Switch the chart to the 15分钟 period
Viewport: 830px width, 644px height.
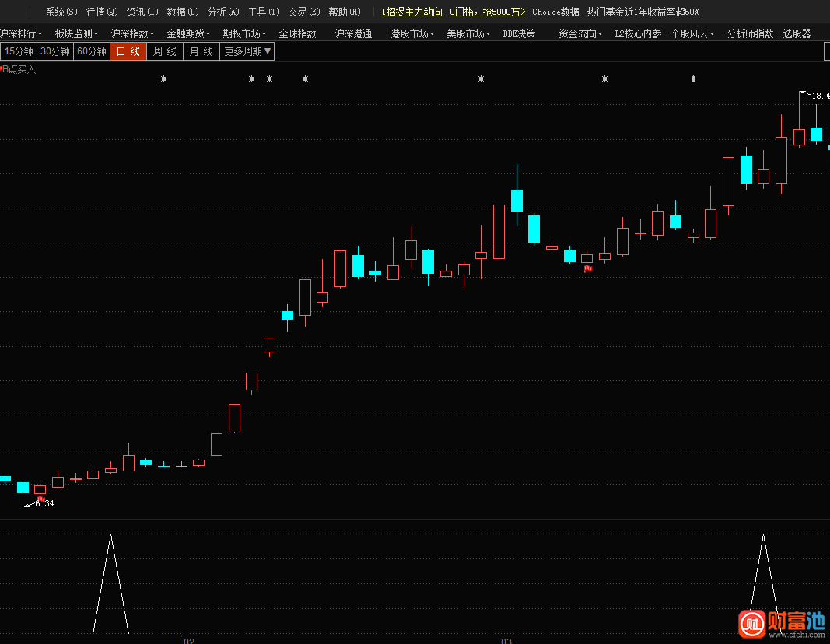(x=19, y=52)
